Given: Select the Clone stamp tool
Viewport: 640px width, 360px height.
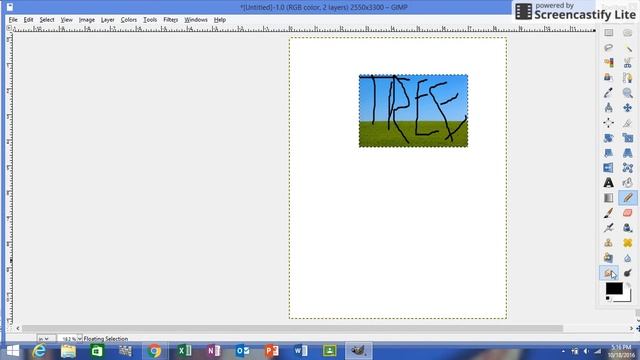Looking at the screenshot, I should point(609,243).
